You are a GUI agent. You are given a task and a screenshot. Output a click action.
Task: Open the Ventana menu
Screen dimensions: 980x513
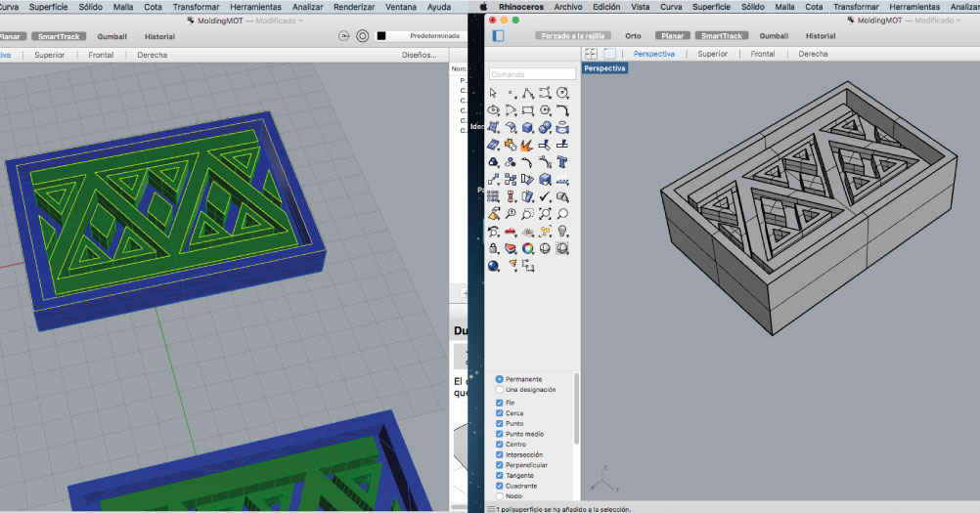(401, 7)
